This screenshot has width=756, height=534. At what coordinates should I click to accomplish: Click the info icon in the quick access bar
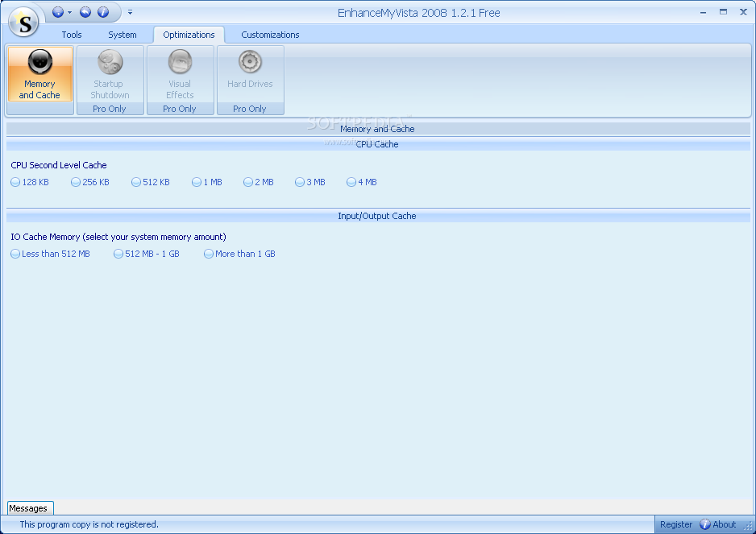point(103,12)
